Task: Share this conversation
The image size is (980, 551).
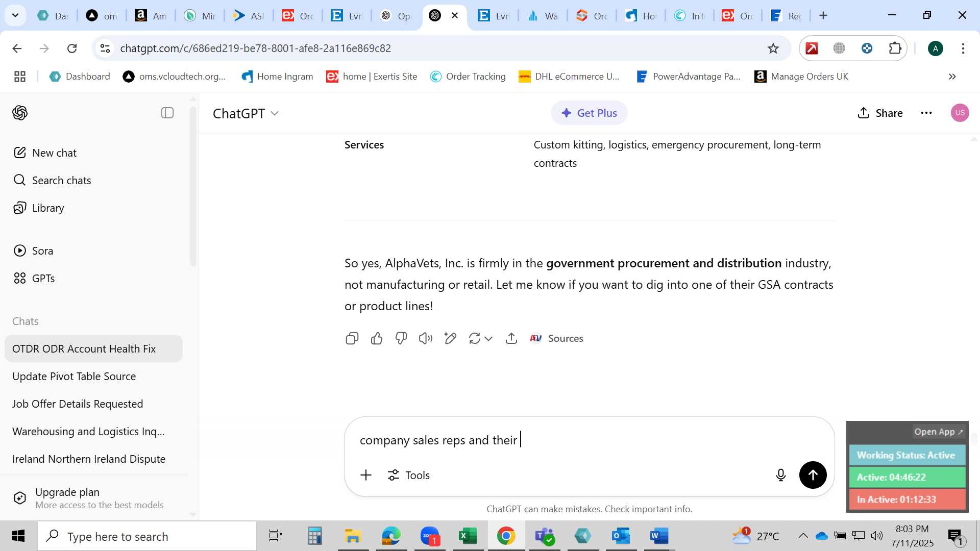Action: click(x=880, y=113)
